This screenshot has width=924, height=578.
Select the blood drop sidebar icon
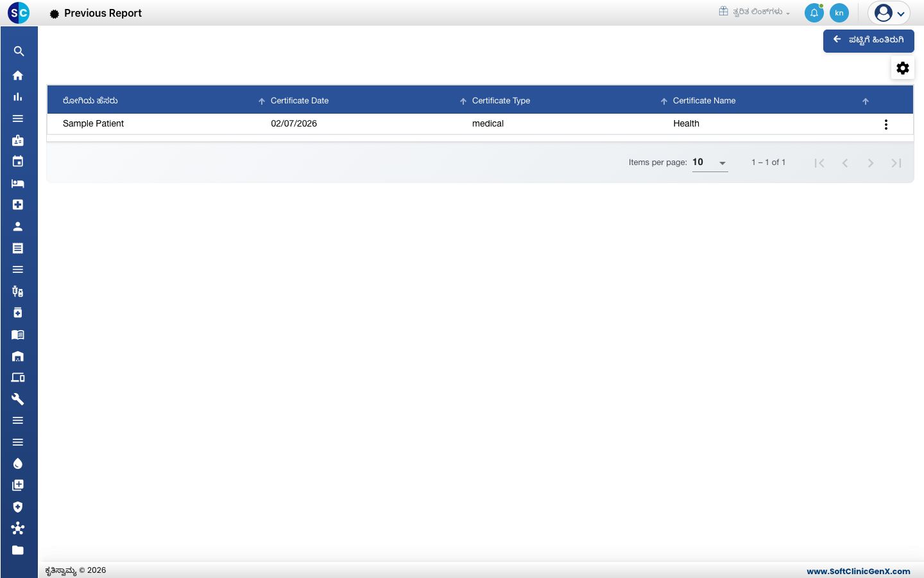18,464
